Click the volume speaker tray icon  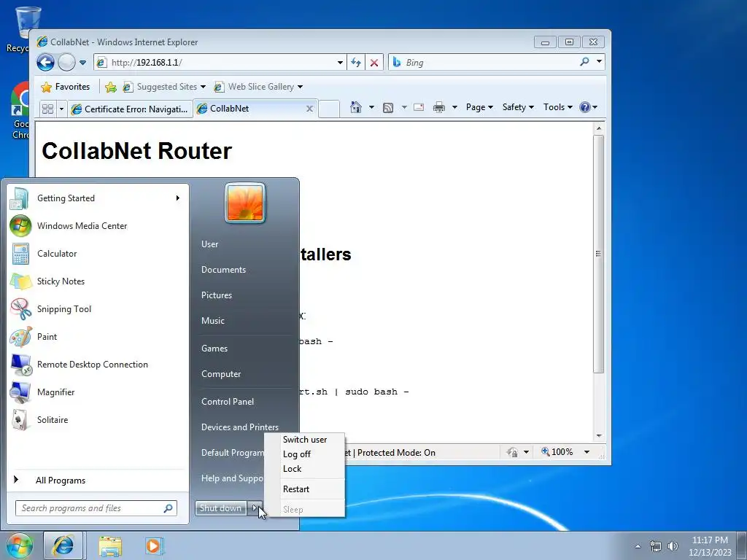point(673,546)
